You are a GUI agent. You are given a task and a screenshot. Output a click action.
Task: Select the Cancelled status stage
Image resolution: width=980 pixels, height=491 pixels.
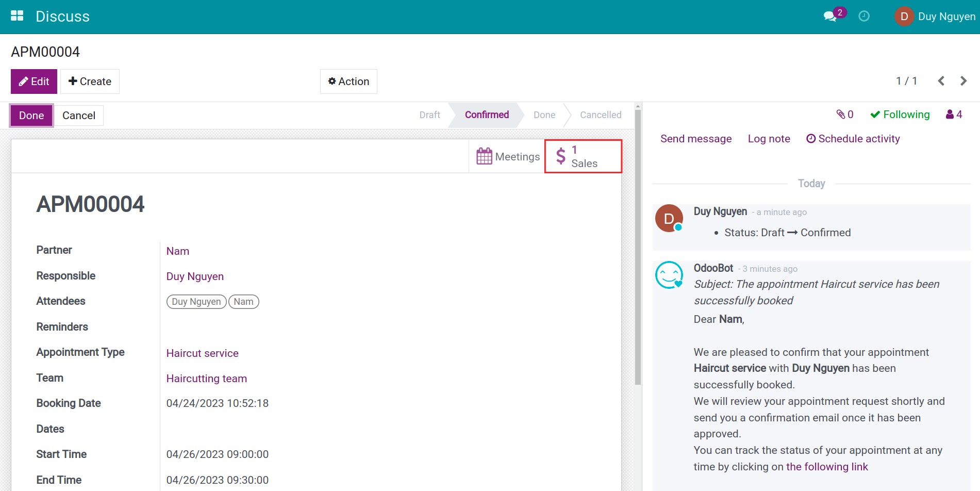coord(600,115)
